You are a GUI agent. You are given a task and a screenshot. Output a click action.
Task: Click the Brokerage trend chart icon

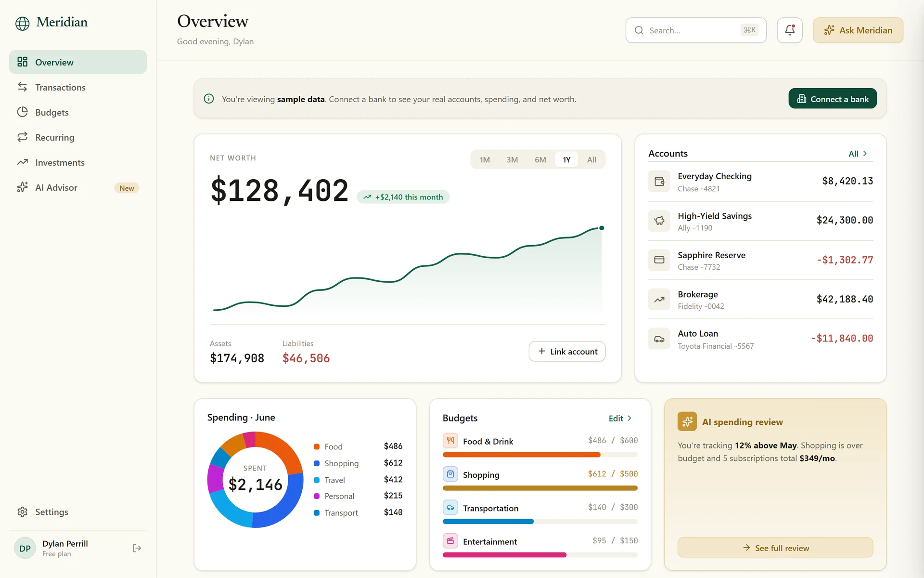pyautogui.click(x=659, y=299)
